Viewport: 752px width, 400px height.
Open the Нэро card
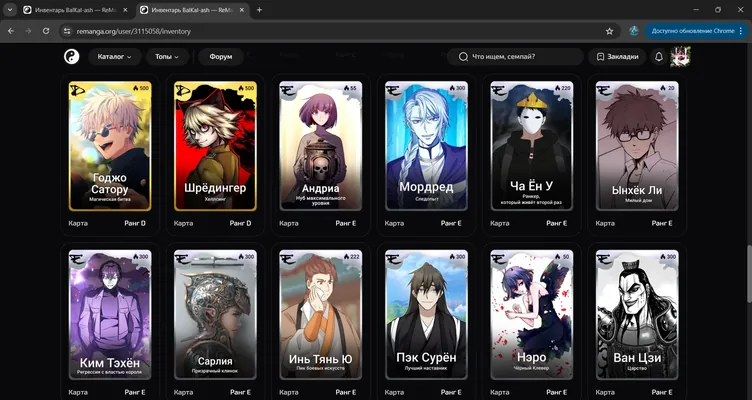(x=532, y=315)
